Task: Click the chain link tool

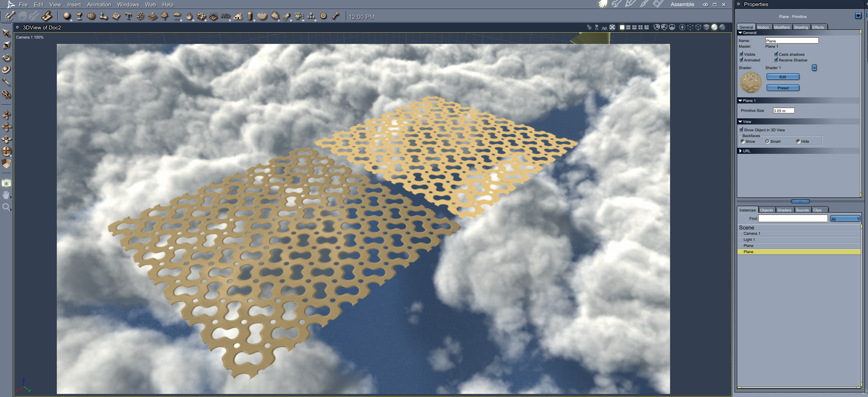Action: pyautogui.click(x=6, y=94)
